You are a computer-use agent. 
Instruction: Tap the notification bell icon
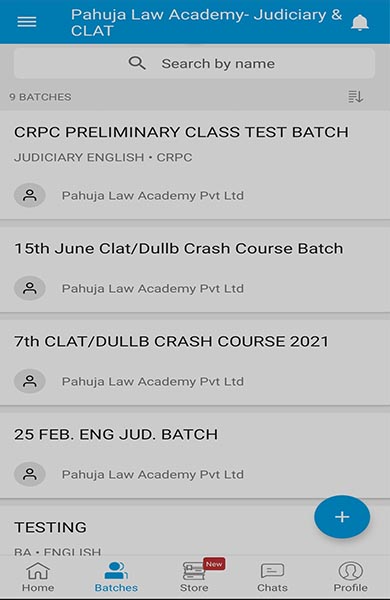point(359,23)
